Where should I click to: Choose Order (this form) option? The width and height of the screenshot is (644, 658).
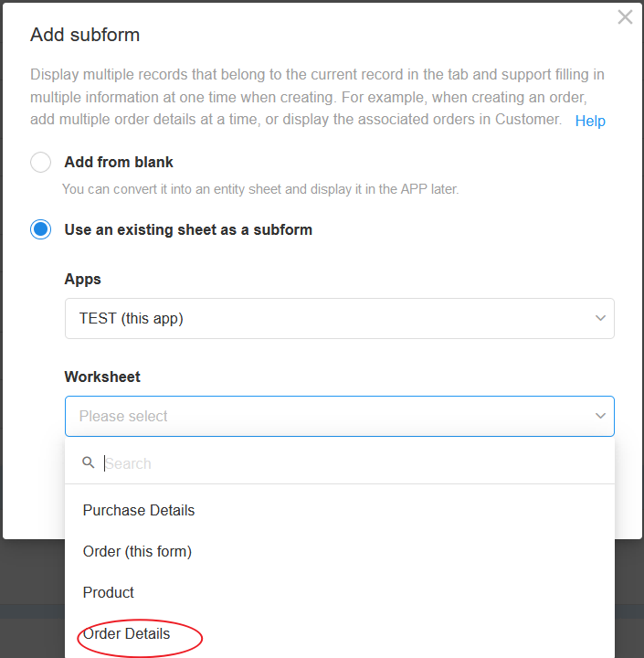tap(340, 551)
